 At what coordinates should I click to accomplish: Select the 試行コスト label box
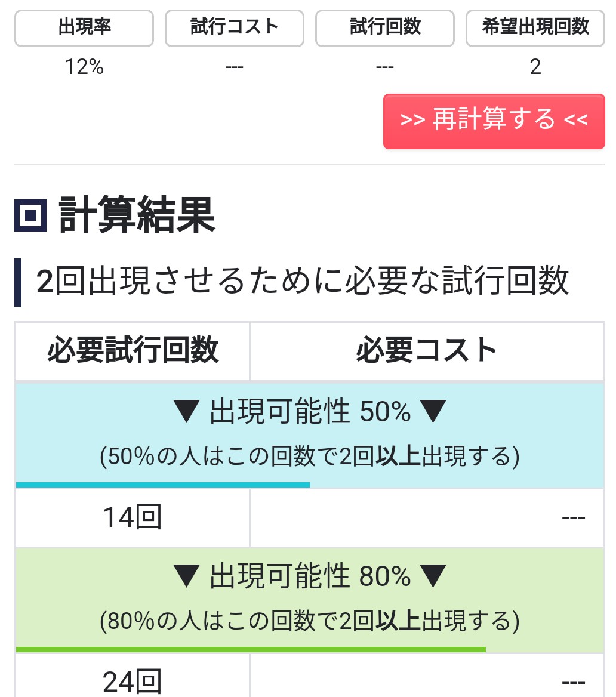pos(235,27)
